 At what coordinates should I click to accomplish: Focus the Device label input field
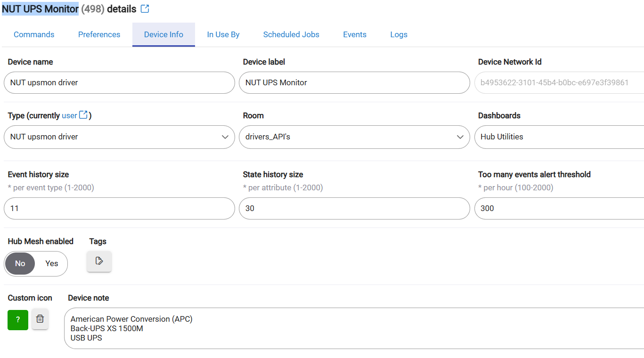354,83
